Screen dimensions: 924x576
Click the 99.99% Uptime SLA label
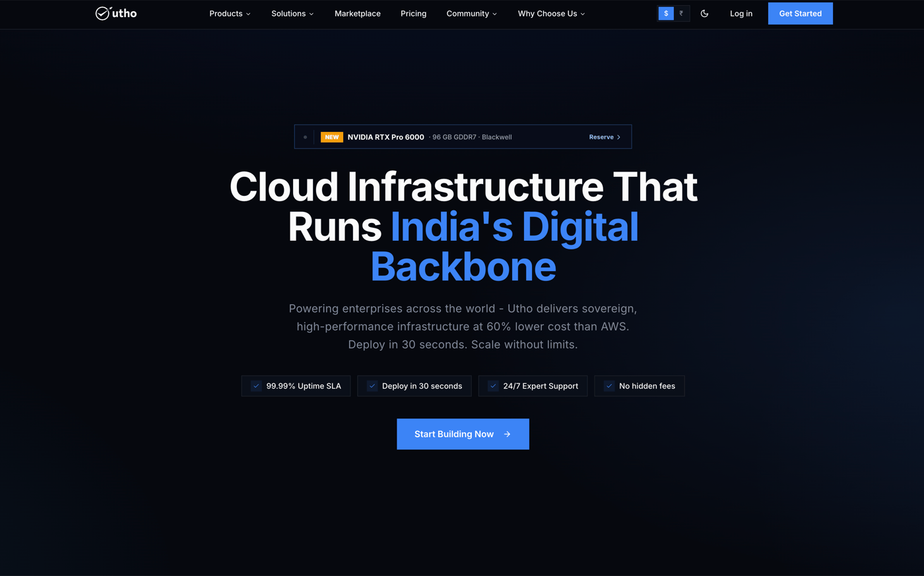(x=304, y=386)
